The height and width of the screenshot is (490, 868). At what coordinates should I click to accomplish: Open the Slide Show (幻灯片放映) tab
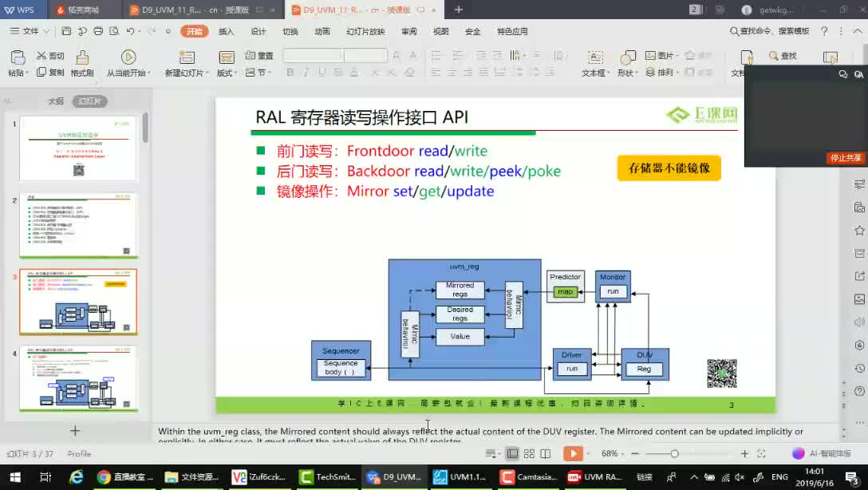point(365,32)
